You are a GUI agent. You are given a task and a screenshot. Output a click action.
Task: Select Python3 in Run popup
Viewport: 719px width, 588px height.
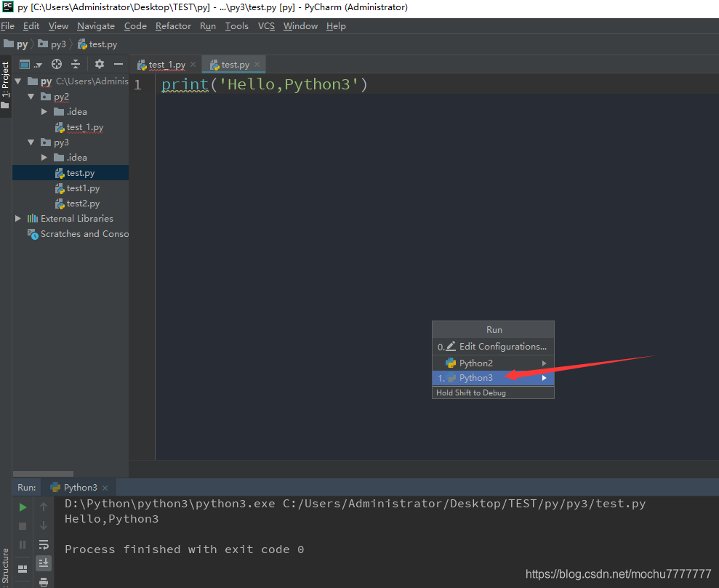(493, 378)
